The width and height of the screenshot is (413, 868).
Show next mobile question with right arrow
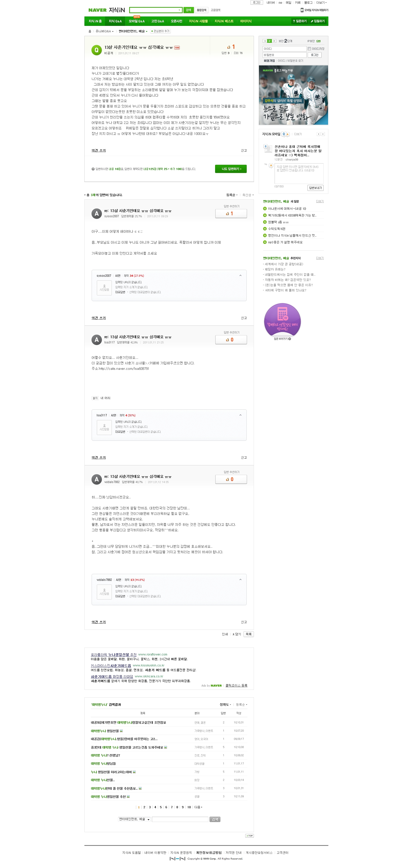point(323,134)
